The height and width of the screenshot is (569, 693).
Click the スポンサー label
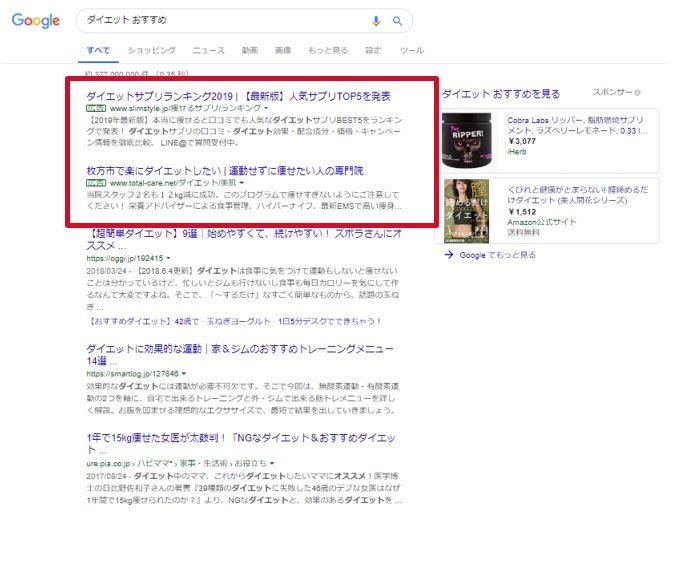click(612, 92)
